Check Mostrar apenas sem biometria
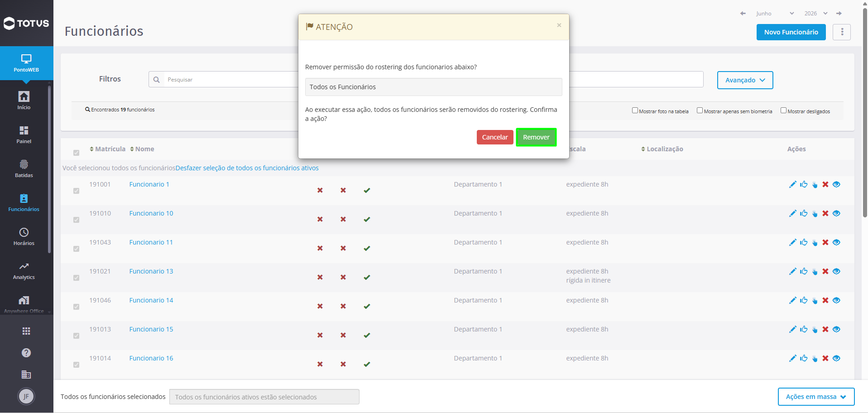 click(700, 110)
